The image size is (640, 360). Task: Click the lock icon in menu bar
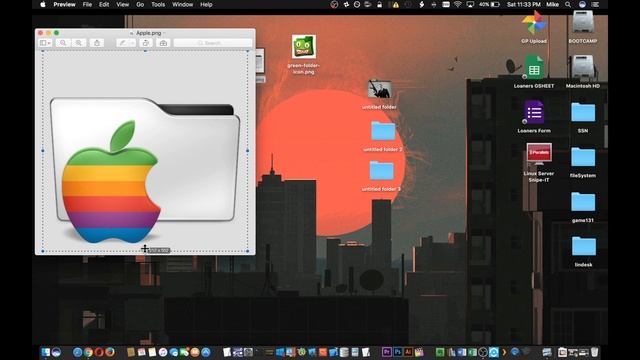[x=380, y=4]
